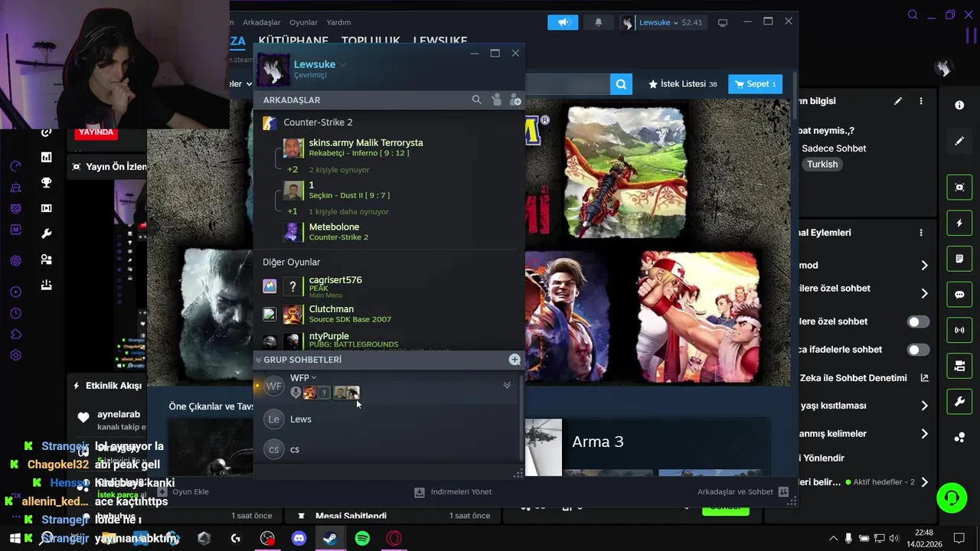
Task: Expand the 'yaşı kısıtlaması' row chevron
Action: [x=924, y=406]
